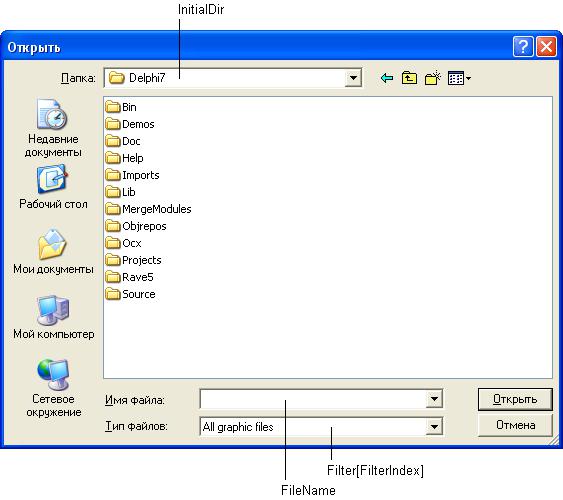Image resolution: width=563 pixels, height=500 pixels.
Task: Go to Рабочий стол in the places bar
Action: pos(53,187)
